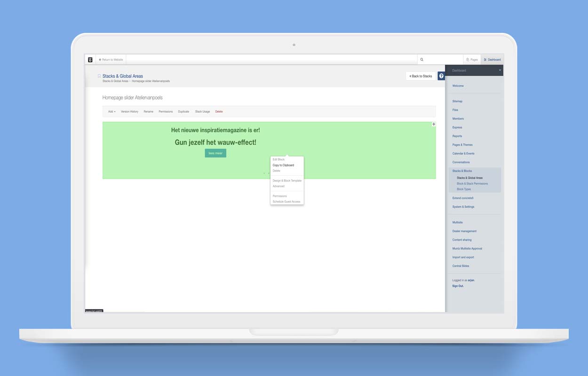Click the bookmark icon beside Stacks & Global Areas

[99, 76]
